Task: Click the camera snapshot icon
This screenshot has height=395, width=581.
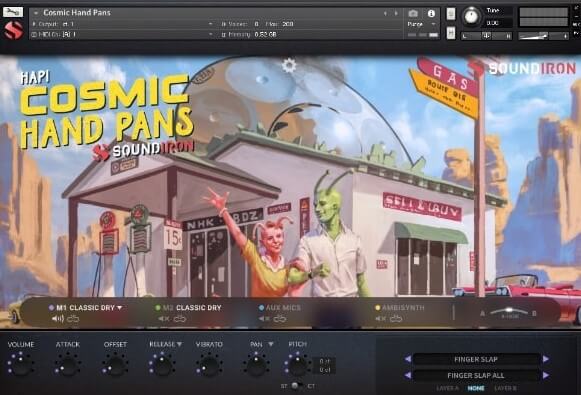Action: click(x=413, y=13)
